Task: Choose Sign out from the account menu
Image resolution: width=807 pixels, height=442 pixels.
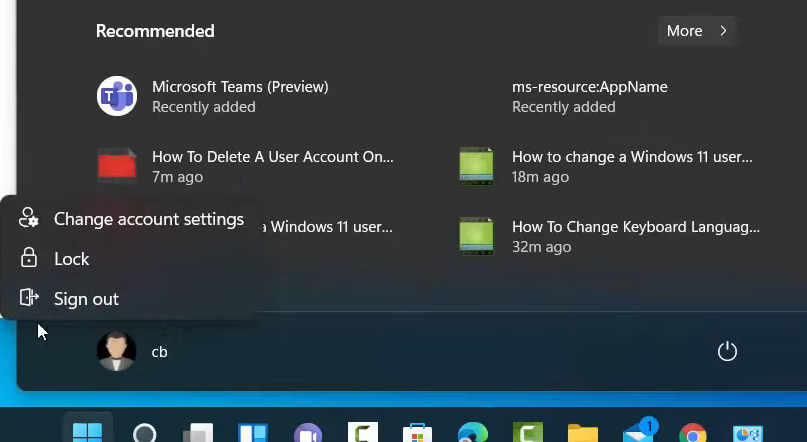Action: click(86, 299)
